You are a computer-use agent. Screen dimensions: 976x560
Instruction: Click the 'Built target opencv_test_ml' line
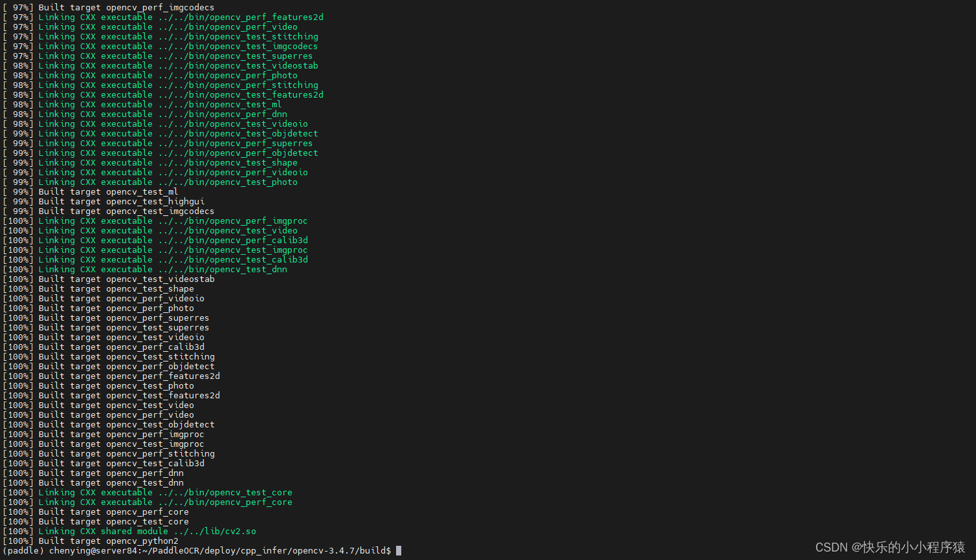click(x=91, y=192)
